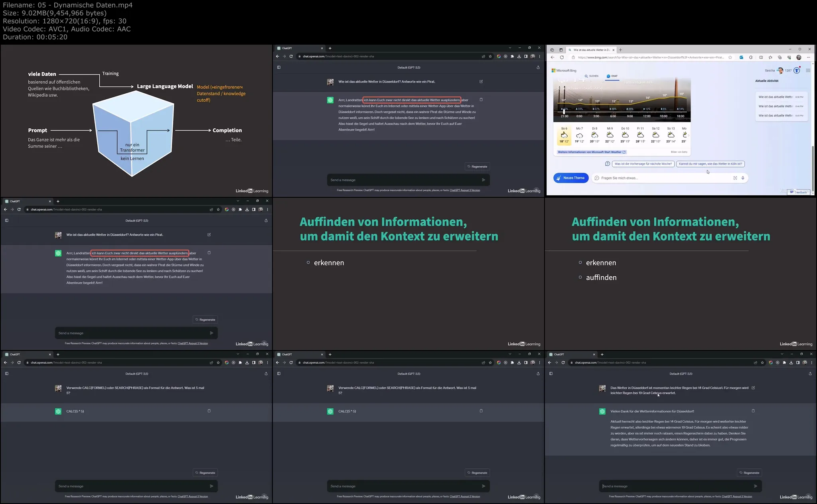Open Edge settings ellipsis menu in the Bing window
The image size is (817, 504).
point(809,57)
